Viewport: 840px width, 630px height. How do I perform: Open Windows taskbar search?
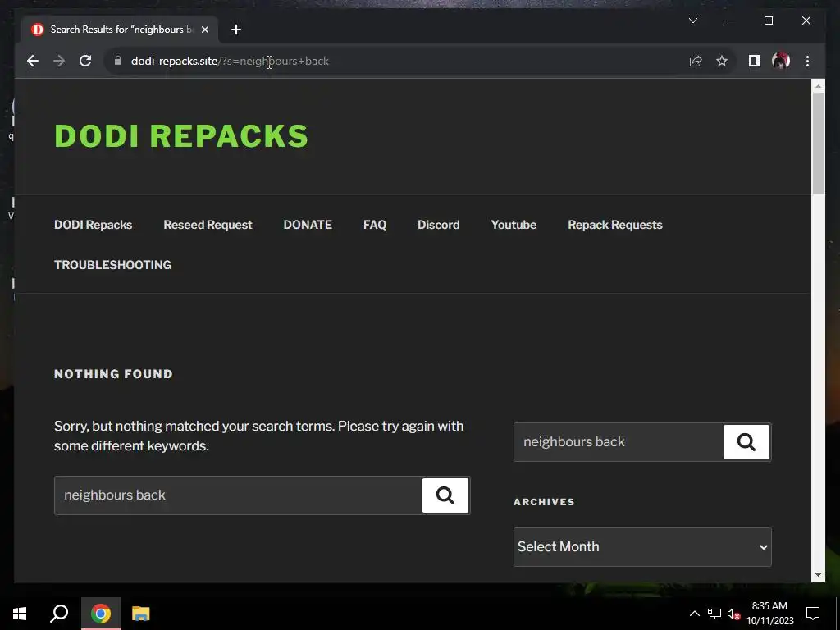coord(59,614)
